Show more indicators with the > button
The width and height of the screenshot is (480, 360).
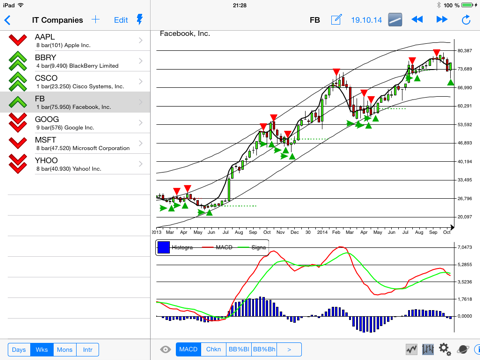click(289, 349)
